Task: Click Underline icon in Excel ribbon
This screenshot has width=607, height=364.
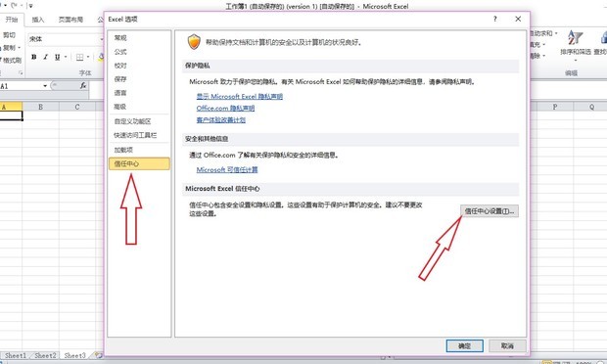Action: (58, 57)
